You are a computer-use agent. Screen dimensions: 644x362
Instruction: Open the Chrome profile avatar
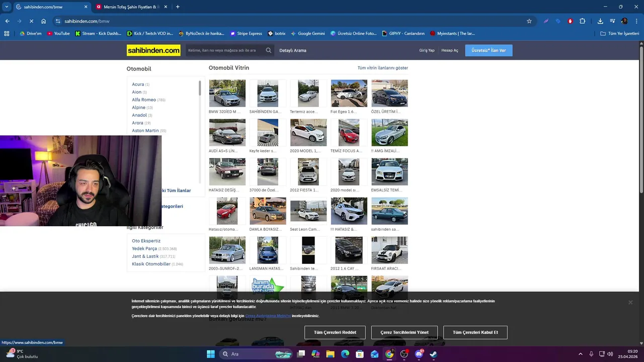[624, 21]
